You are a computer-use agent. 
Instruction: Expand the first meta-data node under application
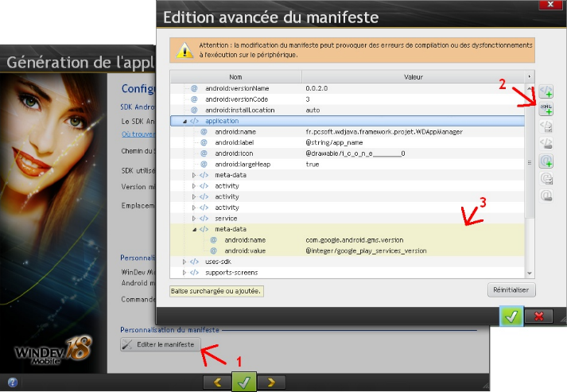click(x=194, y=175)
